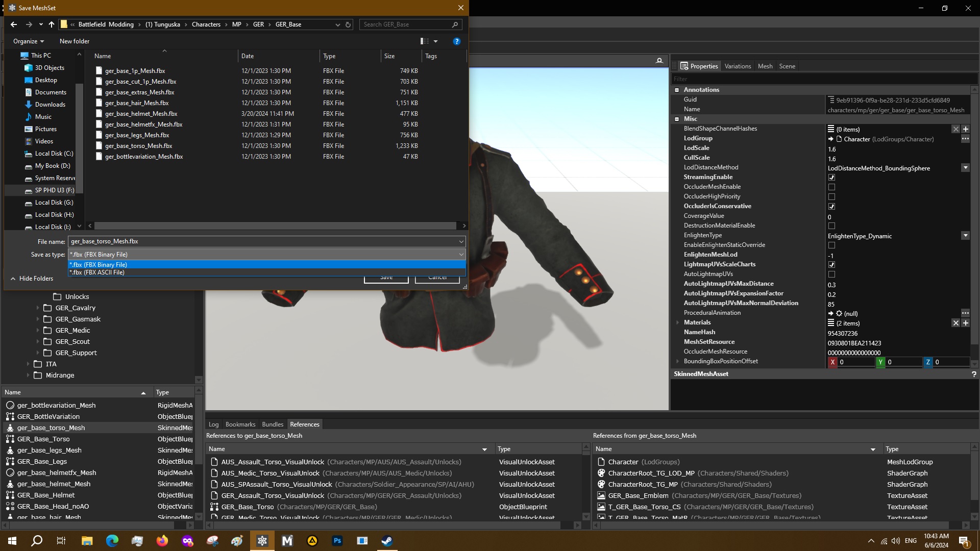Toggle the StreamingEnable checkbox
The width and height of the screenshot is (980, 551).
click(x=831, y=178)
